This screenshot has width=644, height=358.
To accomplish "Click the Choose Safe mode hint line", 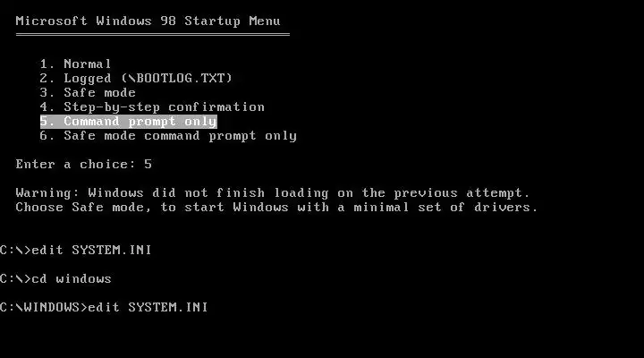I will 276,208.
